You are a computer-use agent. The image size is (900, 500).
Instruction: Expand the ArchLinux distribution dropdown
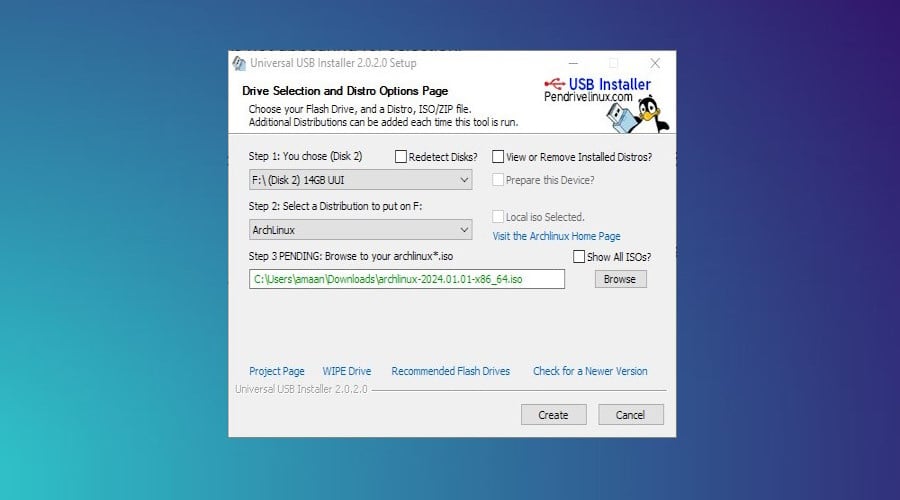[x=360, y=230]
